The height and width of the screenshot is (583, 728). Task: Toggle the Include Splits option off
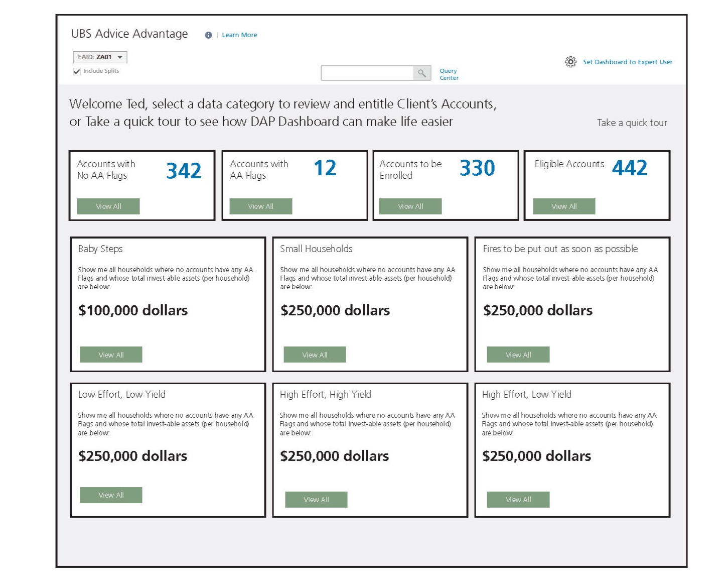tap(76, 71)
